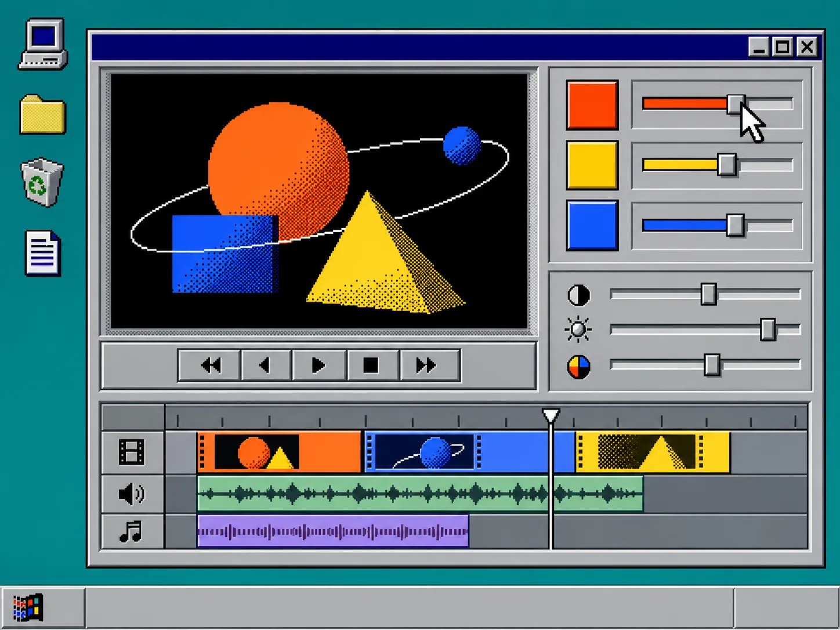This screenshot has height=630, width=840.
Task: Step back one frame
Action: pyautogui.click(x=266, y=365)
